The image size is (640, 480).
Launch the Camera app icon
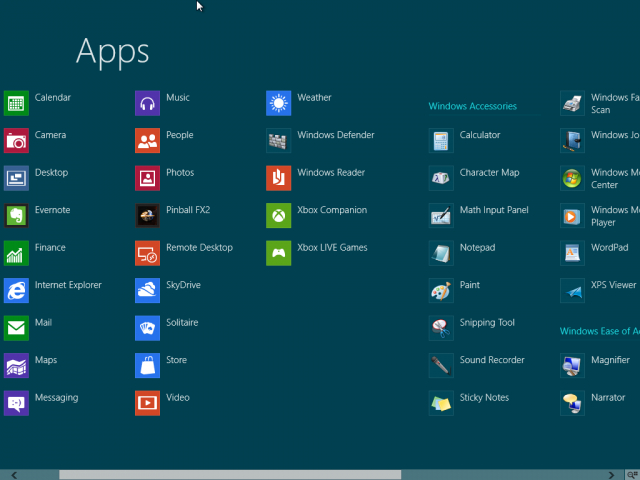(x=16, y=141)
